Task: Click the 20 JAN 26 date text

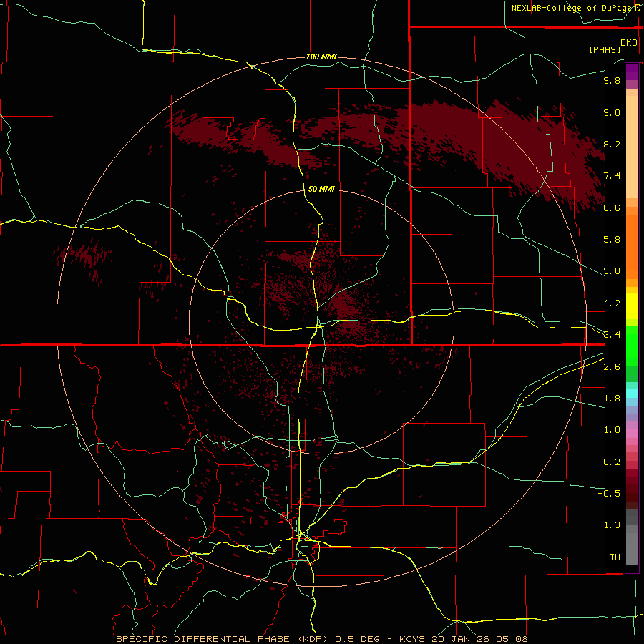Action: (459, 639)
